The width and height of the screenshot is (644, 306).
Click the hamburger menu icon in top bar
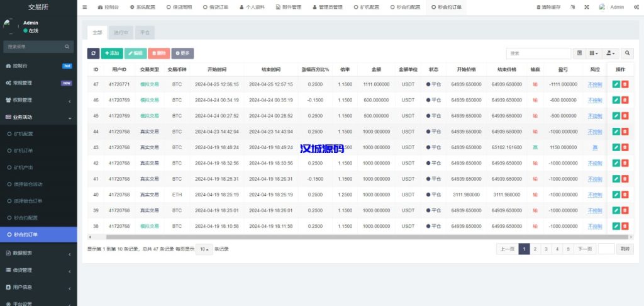[x=85, y=7]
